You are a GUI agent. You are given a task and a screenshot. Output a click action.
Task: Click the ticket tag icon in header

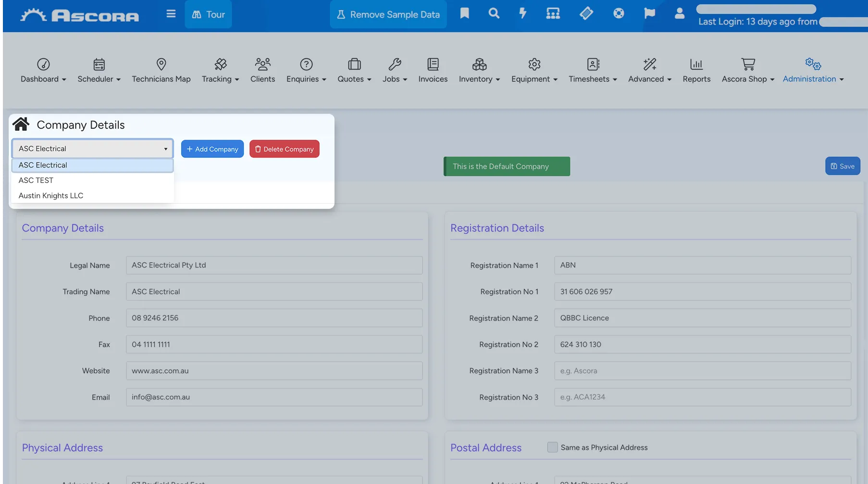point(586,13)
